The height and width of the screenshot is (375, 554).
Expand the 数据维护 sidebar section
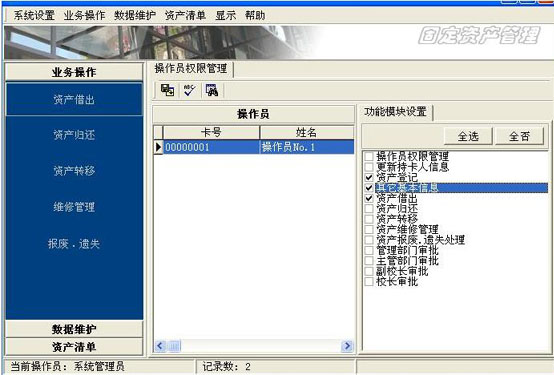(74, 329)
